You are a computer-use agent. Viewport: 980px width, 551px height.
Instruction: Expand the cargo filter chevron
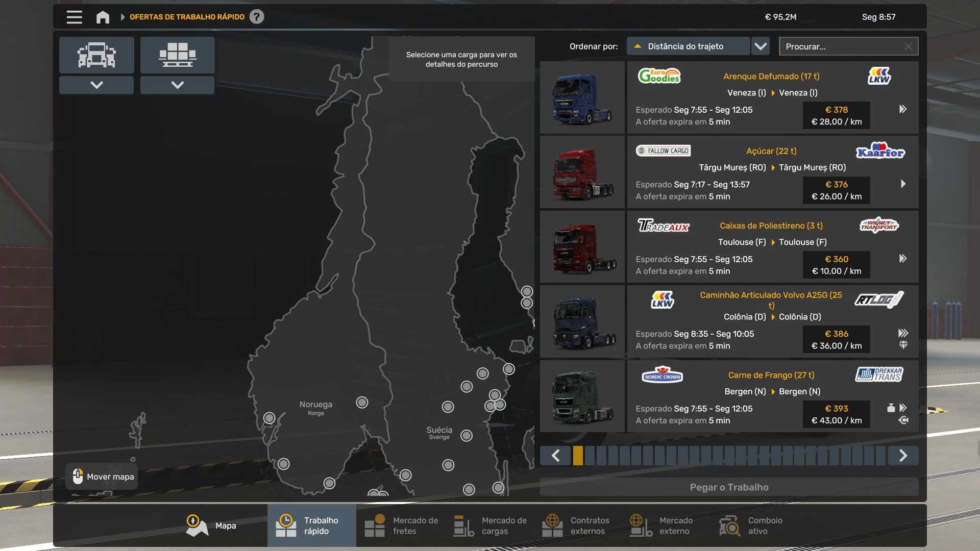tap(177, 85)
